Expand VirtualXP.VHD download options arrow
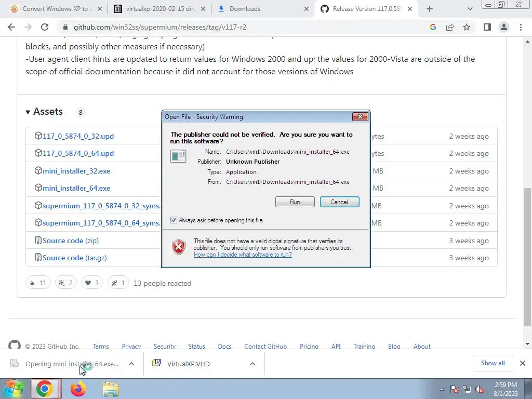This screenshot has height=399, width=532. (252, 364)
